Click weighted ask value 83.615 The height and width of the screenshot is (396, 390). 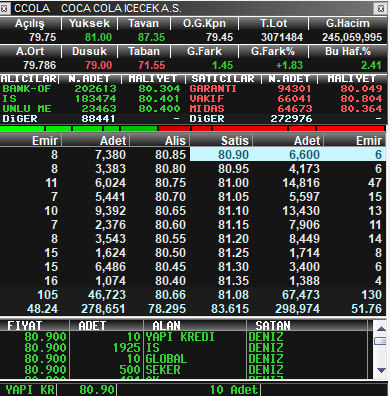click(x=230, y=309)
